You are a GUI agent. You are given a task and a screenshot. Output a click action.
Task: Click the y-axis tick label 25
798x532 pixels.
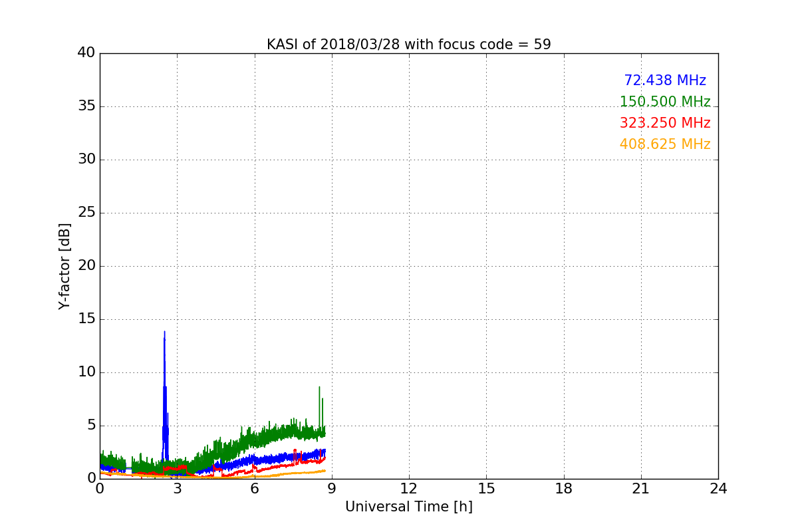pos(86,213)
